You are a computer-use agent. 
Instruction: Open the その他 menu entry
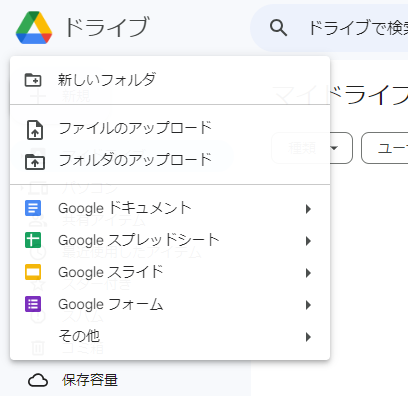170,336
